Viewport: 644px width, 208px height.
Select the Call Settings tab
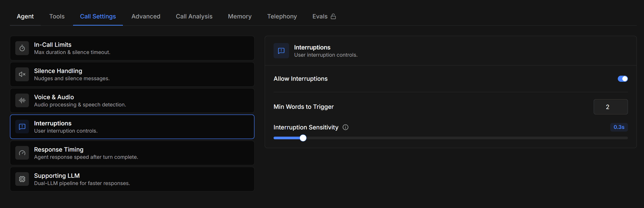[x=98, y=16]
